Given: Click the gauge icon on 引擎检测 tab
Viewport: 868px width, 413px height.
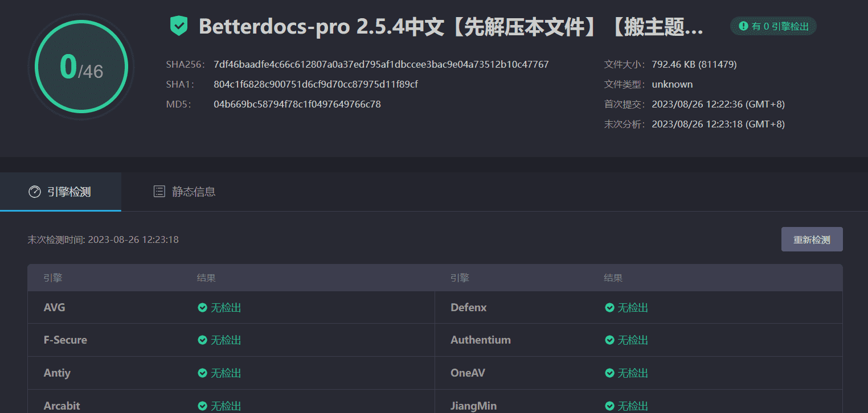Looking at the screenshot, I should pyautogui.click(x=35, y=192).
